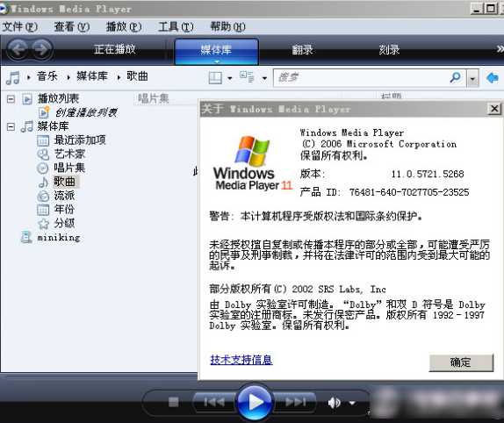Collapse the 媒体库 tree node
504x423 pixels.
(x=11, y=127)
